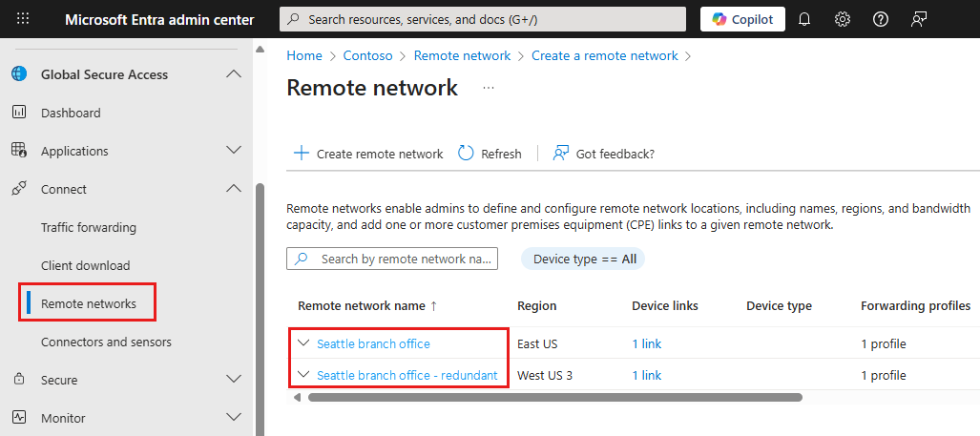Click the feedback person icon in header
Screen dimensions: 980x436
click(919, 19)
